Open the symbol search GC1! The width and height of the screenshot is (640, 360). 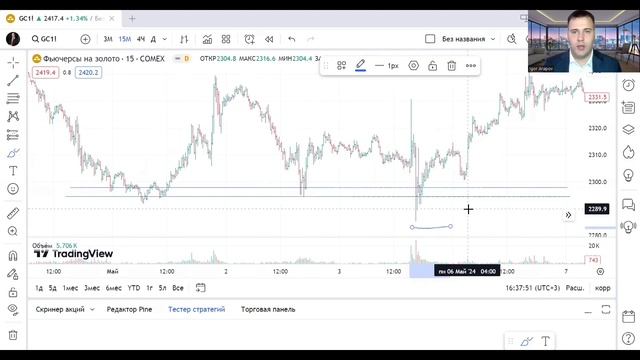tap(44, 39)
